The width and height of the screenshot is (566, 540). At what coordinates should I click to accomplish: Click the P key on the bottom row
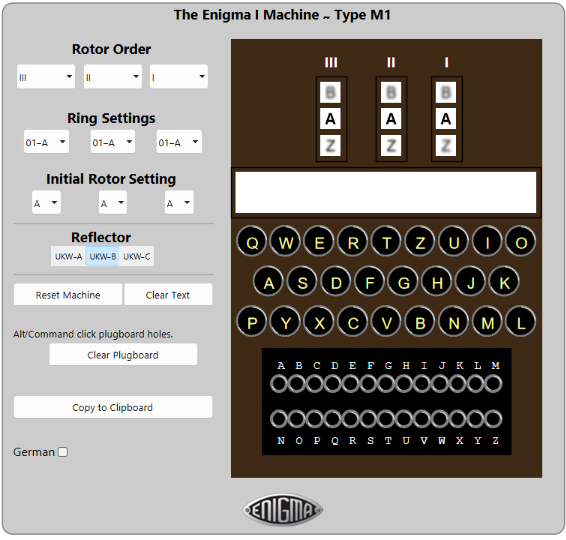point(252,322)
